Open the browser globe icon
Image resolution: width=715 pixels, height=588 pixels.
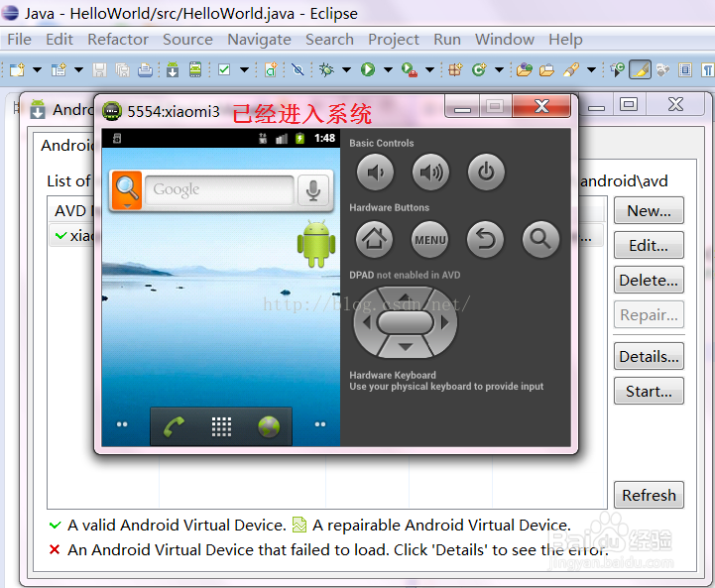[x=269, y=426]
